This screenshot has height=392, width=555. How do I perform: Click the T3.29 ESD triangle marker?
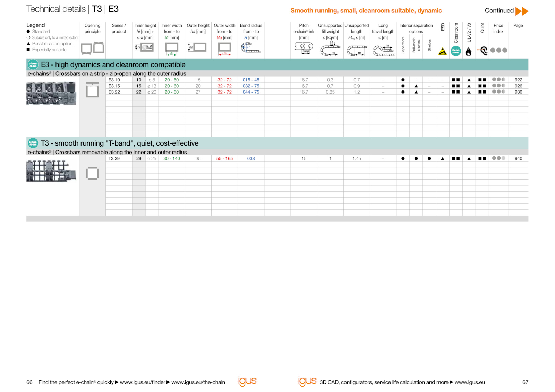coord(443,159)
